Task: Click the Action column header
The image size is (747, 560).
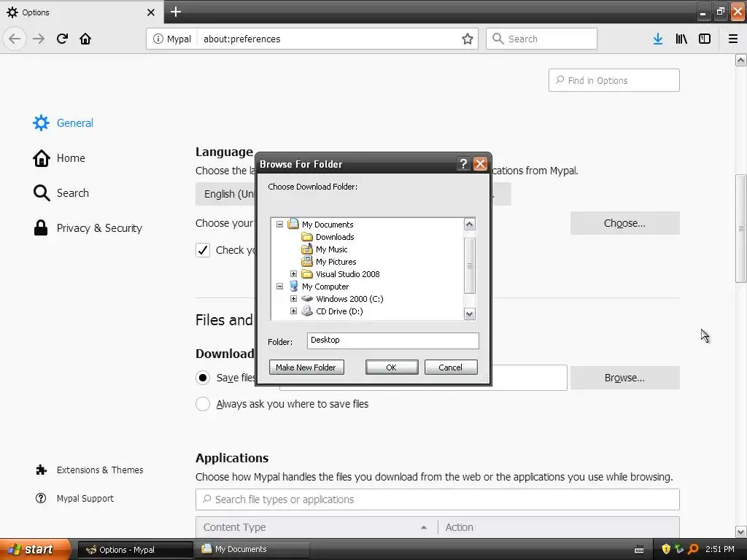Action: 558,527
